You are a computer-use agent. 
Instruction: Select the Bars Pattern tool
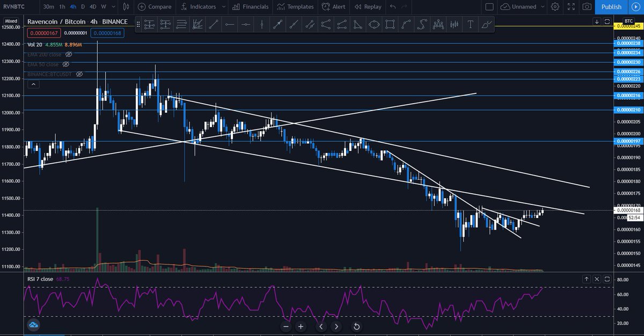455,25
